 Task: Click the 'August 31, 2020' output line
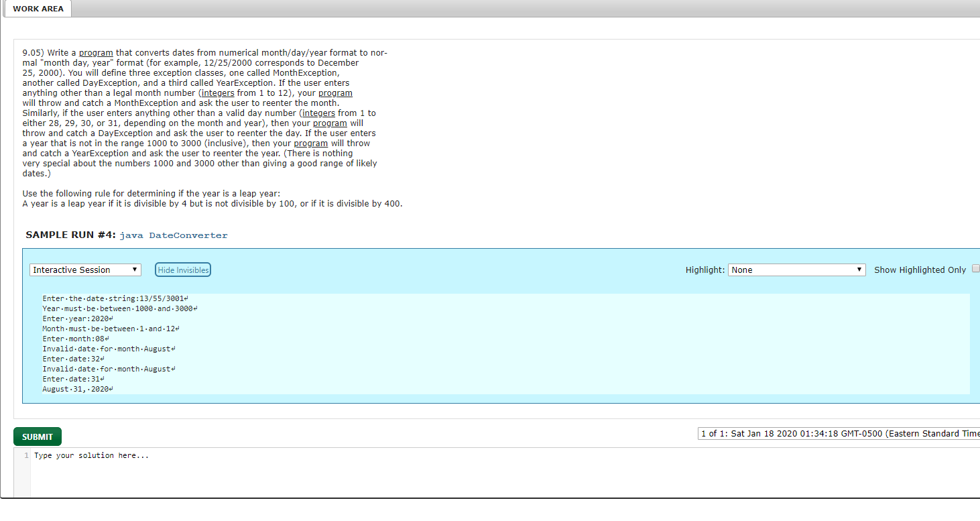pos(76,389)
